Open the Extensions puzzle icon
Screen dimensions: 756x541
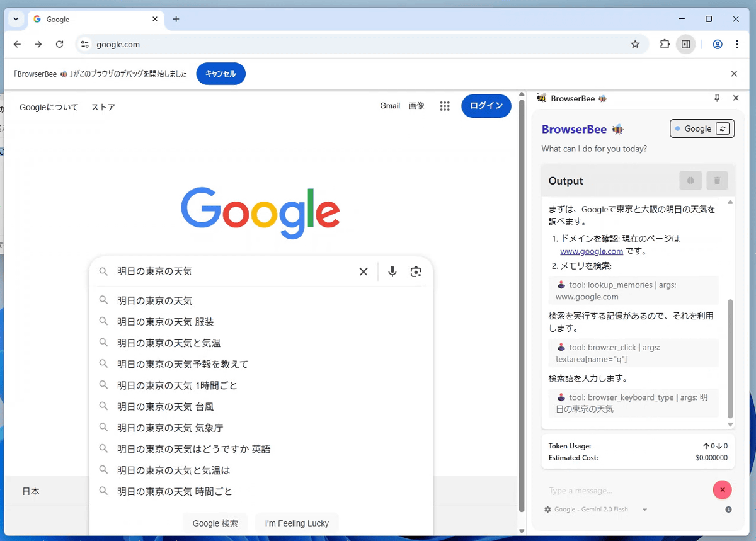point(665,44)
